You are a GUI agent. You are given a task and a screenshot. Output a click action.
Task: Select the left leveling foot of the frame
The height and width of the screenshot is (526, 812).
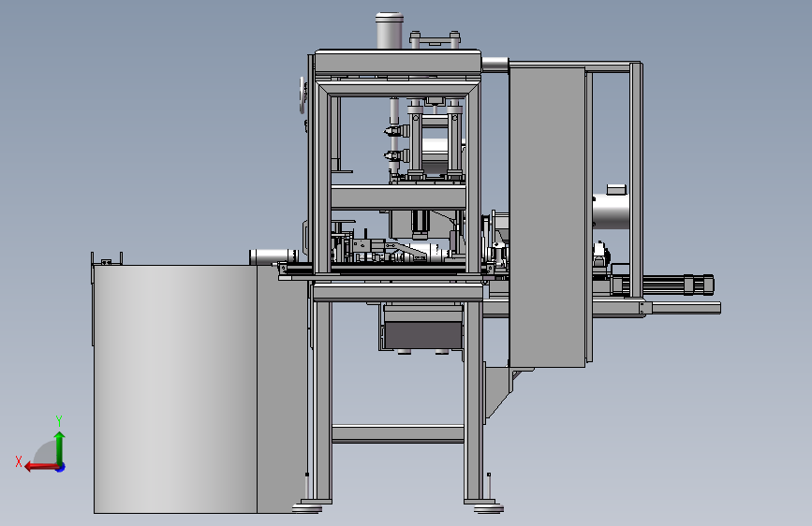coord(307,507)
